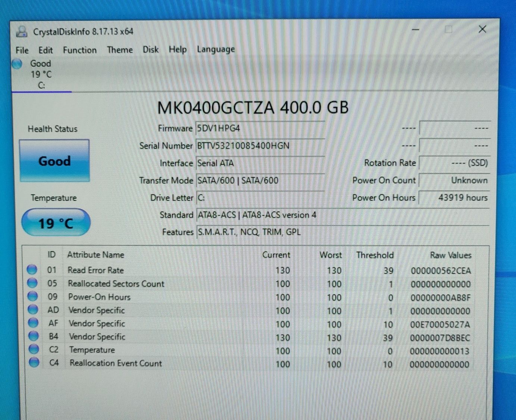The image size is (516, 420).
Task: Click status orb for B4 Vendor Specific row
Action: coord(34,336)
